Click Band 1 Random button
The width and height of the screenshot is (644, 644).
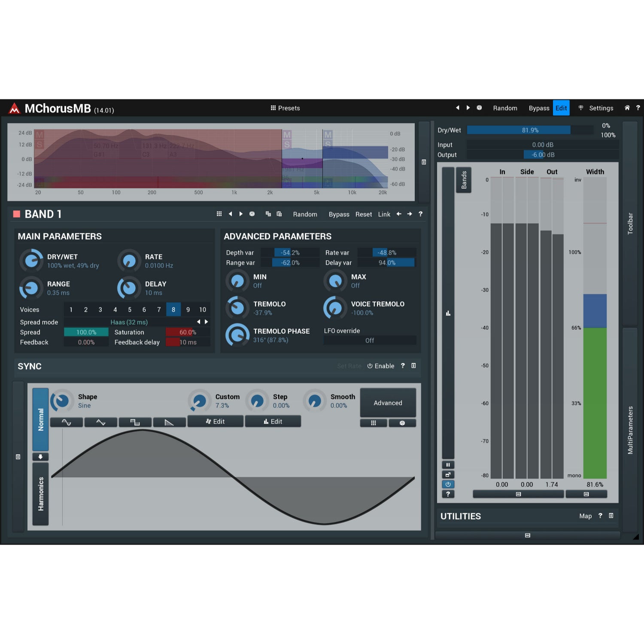click(305, 214)
